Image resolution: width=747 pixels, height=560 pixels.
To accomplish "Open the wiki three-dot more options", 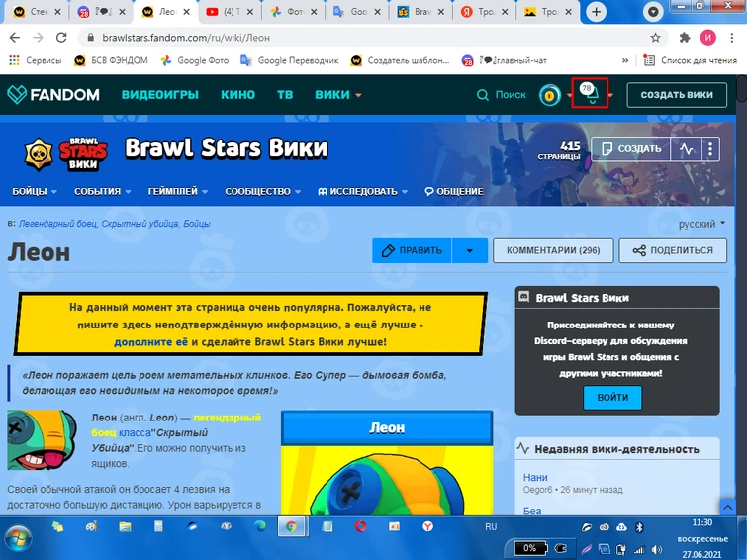I will click(710, 149).
